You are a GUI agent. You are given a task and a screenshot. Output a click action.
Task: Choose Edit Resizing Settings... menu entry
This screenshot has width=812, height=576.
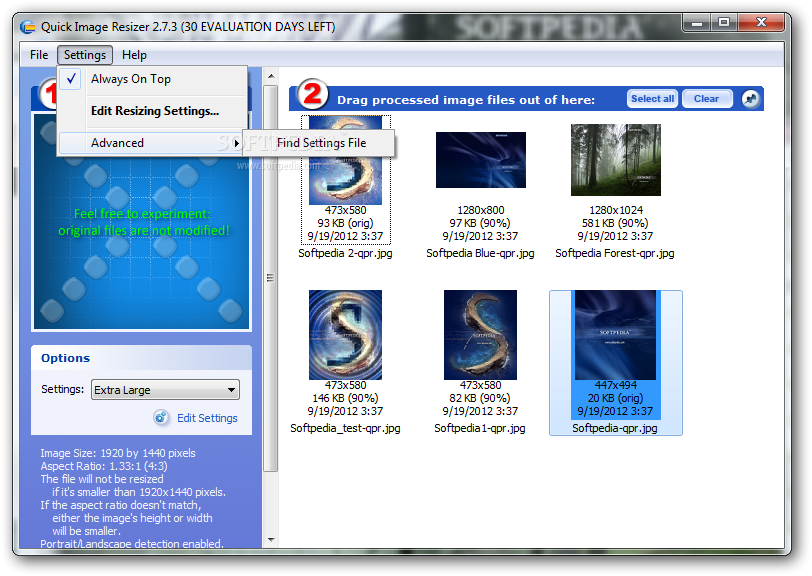pos(153,111)
